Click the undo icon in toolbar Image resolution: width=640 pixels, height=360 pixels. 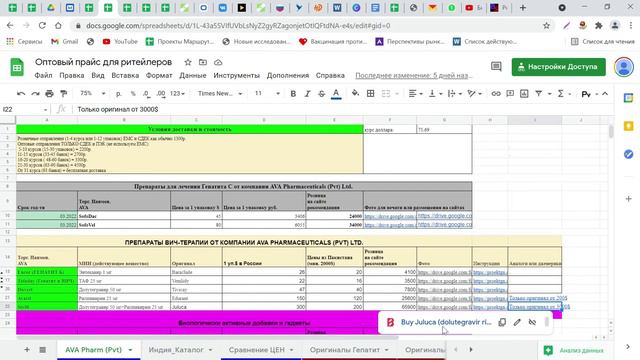click(21, 94)
